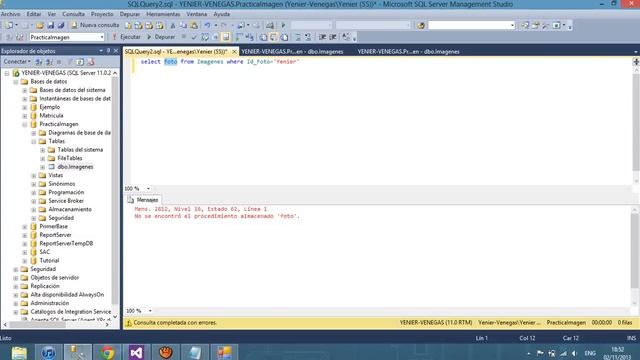Expand the Vistas folder
The height and width of the screenshot is (360, 640).
[x=33, y=176]
